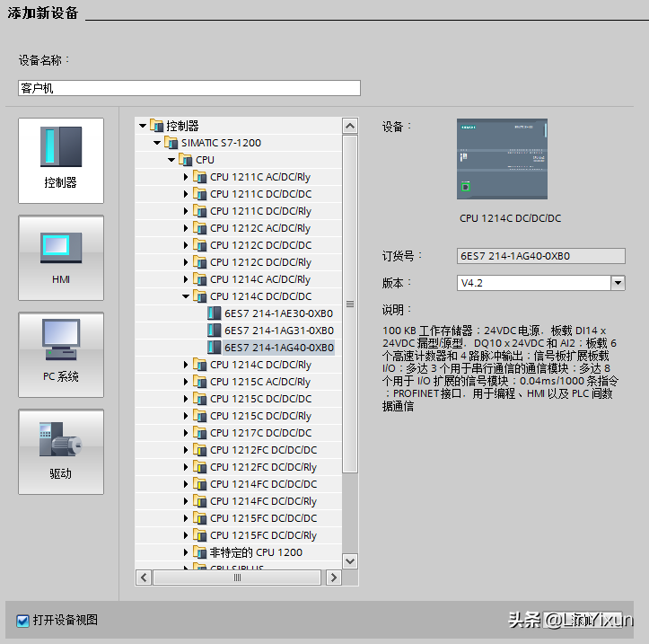The height and width of the screenshot is (644, 649).
Task: Collapse the CPU 1214C DC/DC/DC node
Action: (x=186, y=296)
